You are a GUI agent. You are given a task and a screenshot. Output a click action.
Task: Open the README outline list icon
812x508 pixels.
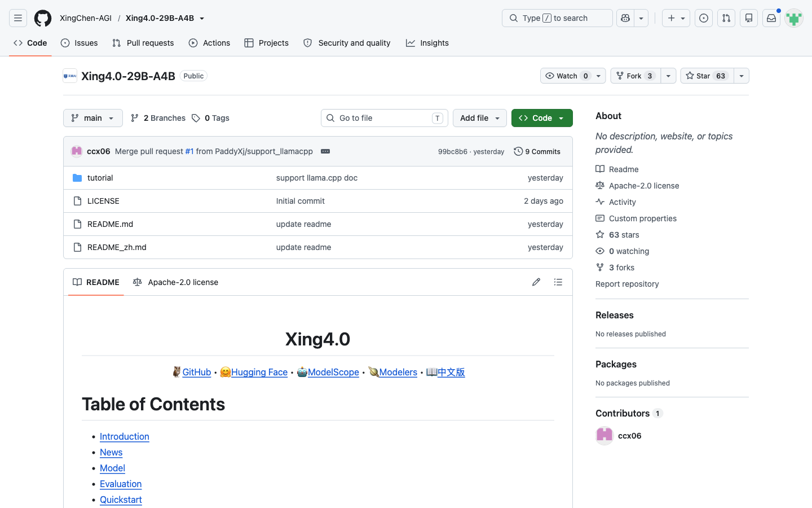558,282
